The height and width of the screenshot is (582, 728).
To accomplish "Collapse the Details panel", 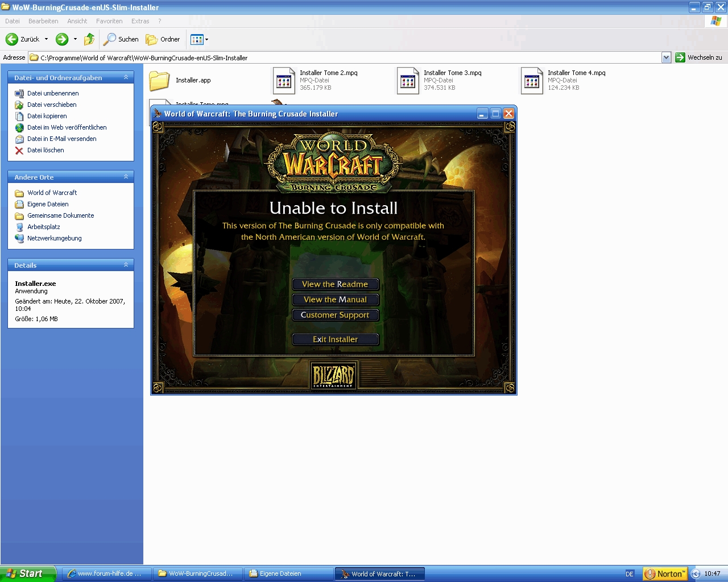I will point(126,265).
